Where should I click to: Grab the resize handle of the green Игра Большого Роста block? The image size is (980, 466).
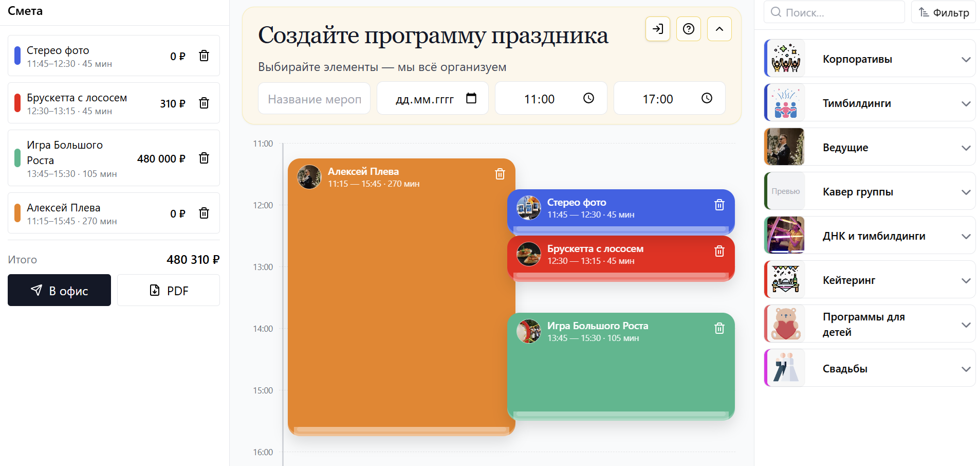(621, 415)
